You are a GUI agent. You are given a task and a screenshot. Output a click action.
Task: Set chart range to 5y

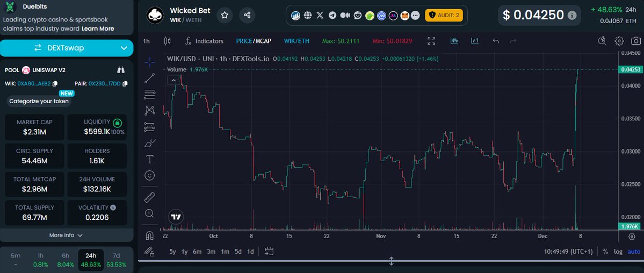(172, 252)
